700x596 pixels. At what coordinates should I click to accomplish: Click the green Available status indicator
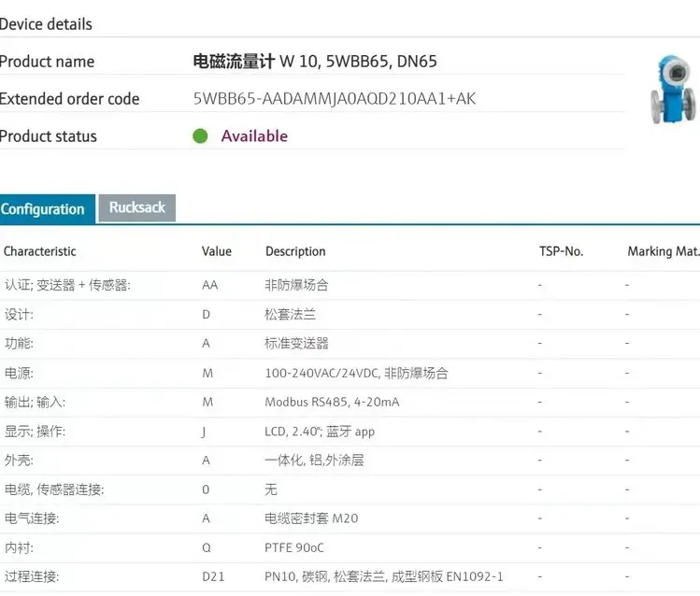click(200, 136)
